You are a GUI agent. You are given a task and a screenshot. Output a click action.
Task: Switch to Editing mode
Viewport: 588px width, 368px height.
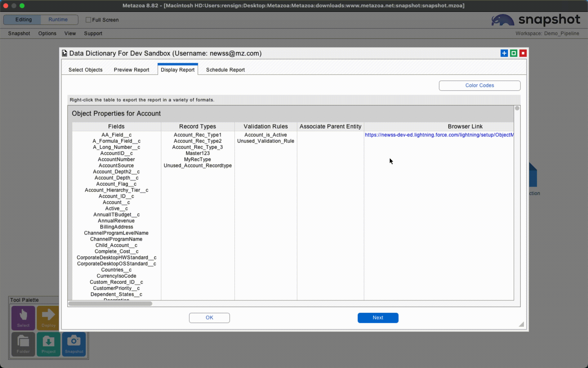pos(23,19)
